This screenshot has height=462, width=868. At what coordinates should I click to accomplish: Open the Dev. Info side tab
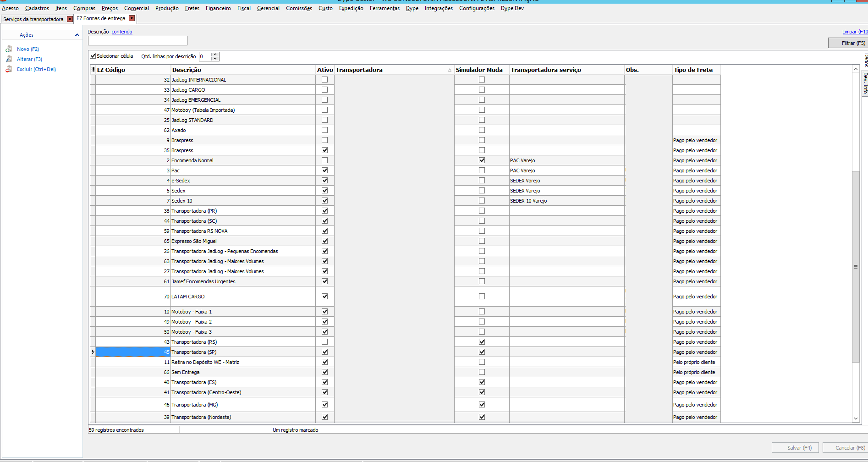coord(865,83)
